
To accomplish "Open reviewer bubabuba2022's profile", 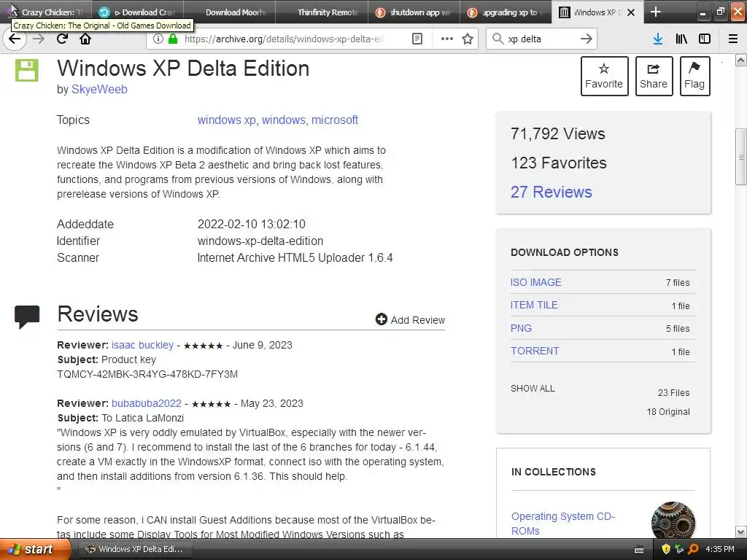I will (146, 403).
